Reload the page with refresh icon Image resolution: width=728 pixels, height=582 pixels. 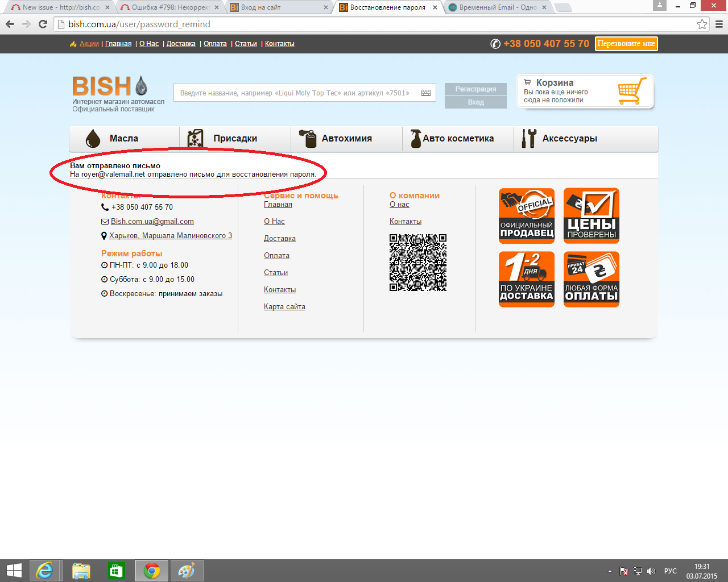(43, 24)
